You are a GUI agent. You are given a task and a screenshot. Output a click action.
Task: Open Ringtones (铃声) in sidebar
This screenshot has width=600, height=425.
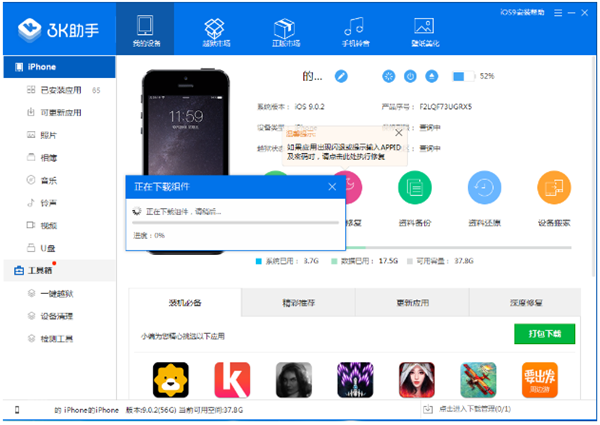59,203
